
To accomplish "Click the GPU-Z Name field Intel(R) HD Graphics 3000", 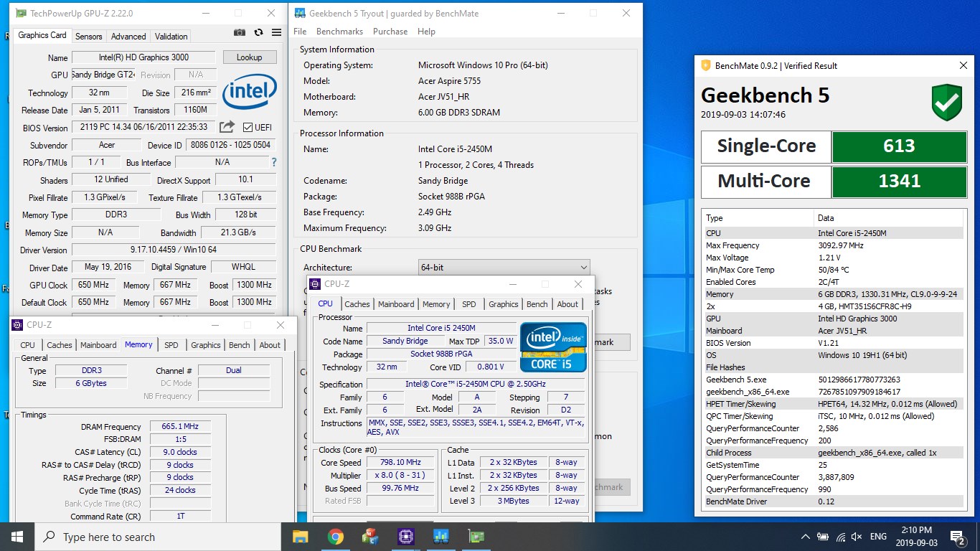I will tap(144, 57).
